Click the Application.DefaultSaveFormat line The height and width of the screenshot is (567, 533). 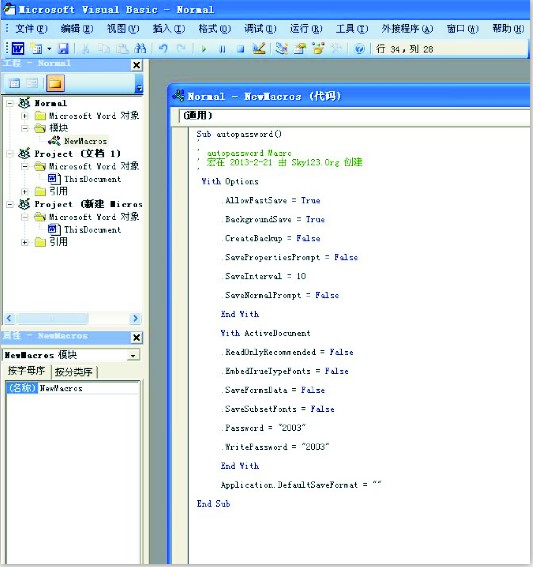point(301,485)
